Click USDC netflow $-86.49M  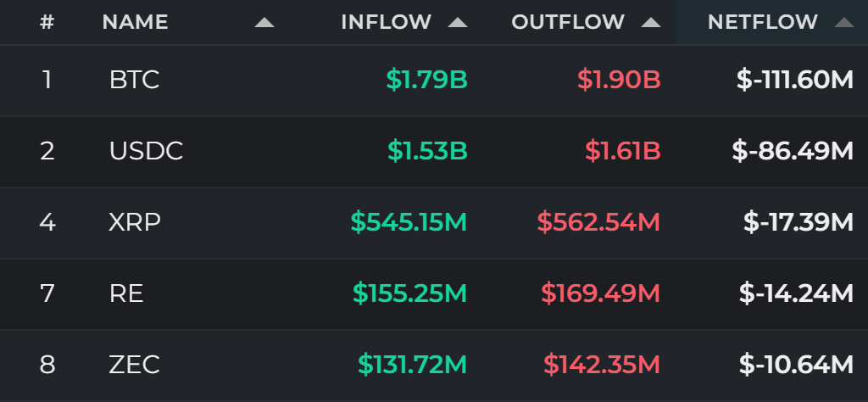coord(793,151)
